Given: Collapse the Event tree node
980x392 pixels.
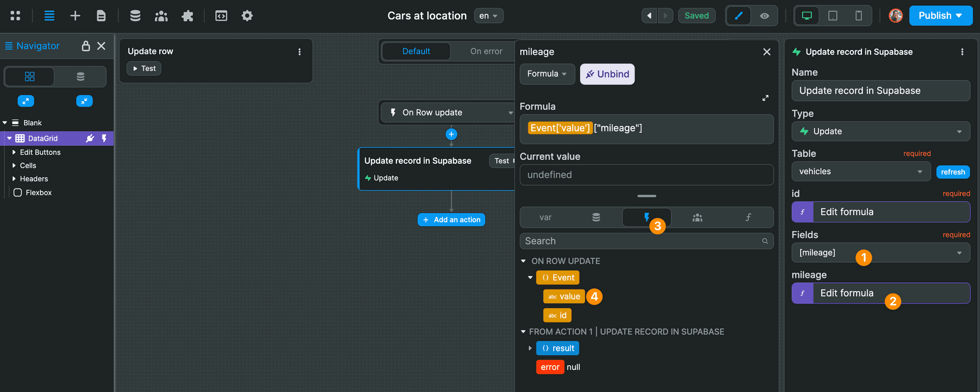Looking at the screenshot, I should coord(530,277).
